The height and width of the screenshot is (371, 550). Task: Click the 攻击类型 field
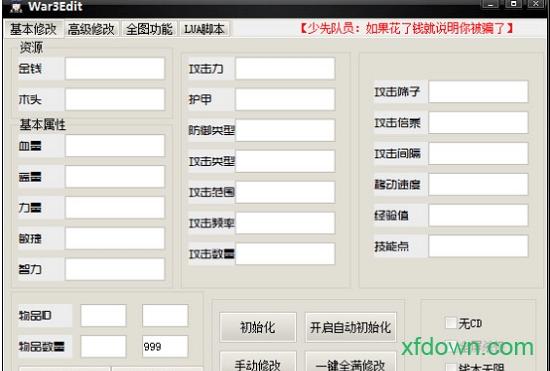click(x=285, y=161)
